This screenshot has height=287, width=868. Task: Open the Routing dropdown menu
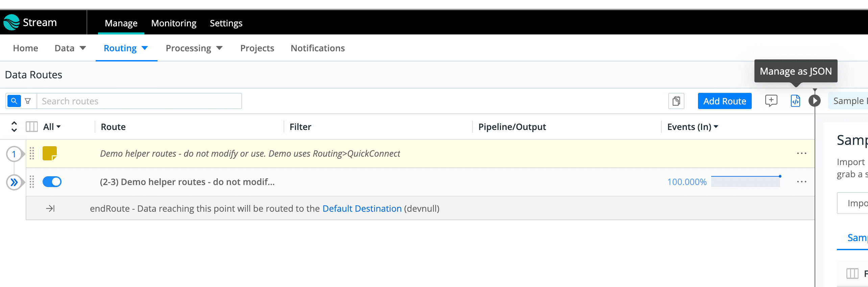pyautogui.click(x=126, y=48)
